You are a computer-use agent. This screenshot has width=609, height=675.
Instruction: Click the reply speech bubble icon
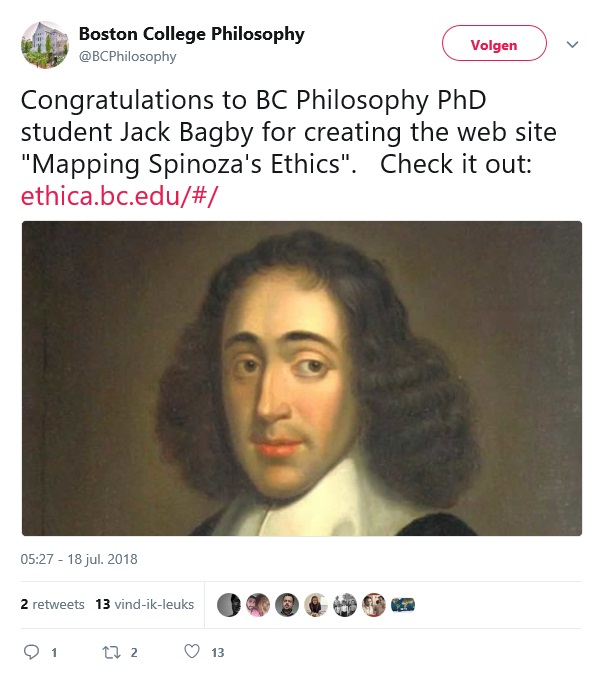30,652
